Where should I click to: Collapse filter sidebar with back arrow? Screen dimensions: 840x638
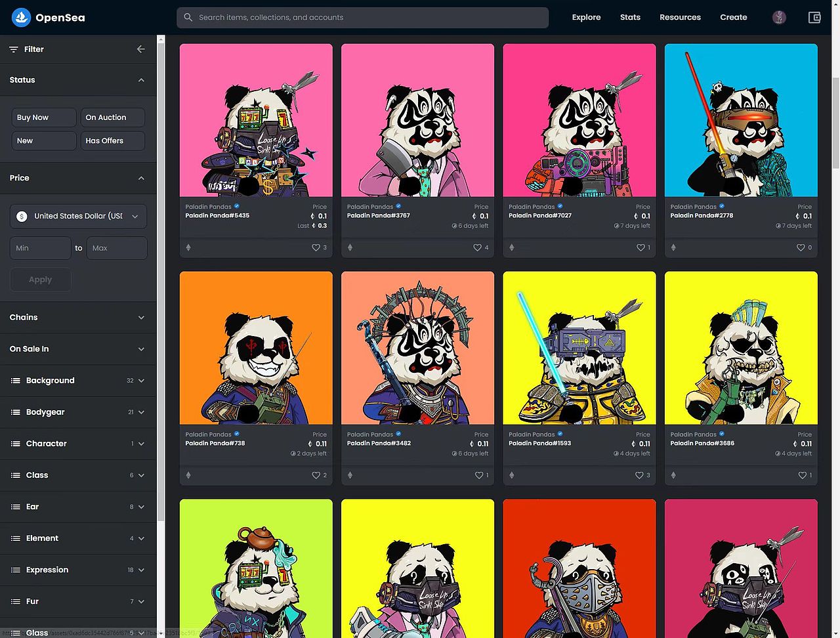pos(140,49)
